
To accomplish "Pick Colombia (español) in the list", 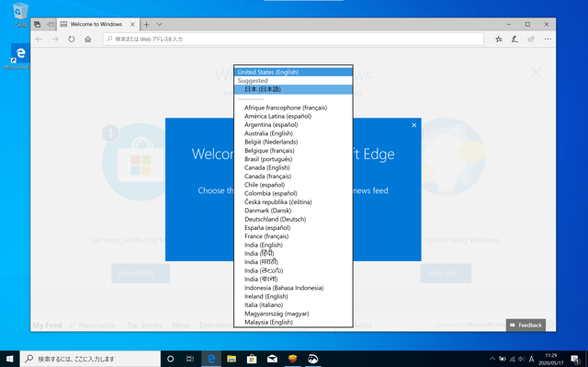I will point(293,194).
